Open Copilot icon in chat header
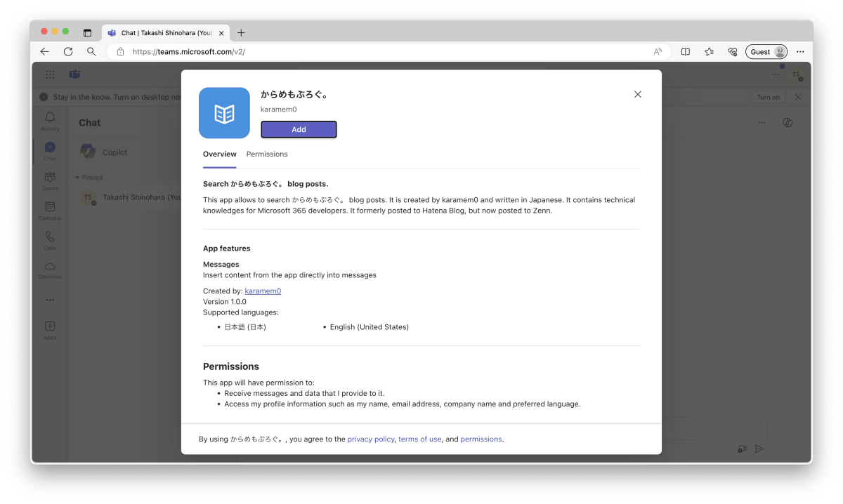 tap(788, 123)
